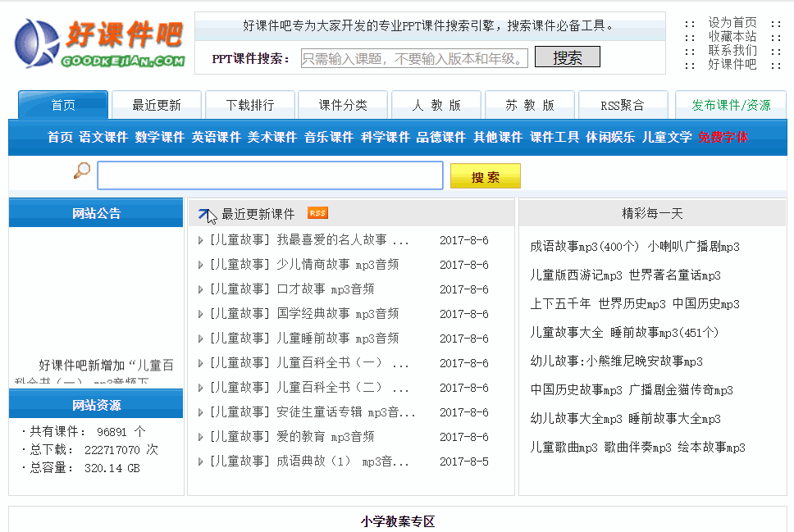Open the 苏教版 tab

pyautogui.click(x=530, y=105)
